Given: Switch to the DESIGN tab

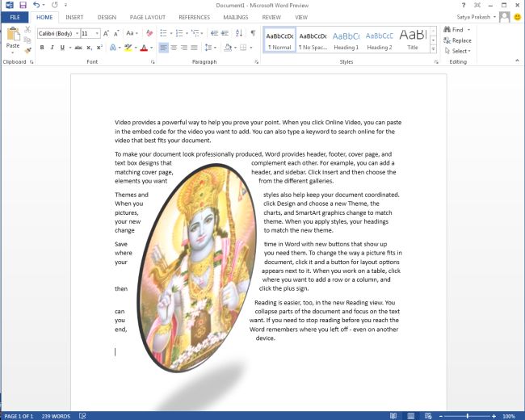Looking at the screenshot, I should tap(107, 18).
